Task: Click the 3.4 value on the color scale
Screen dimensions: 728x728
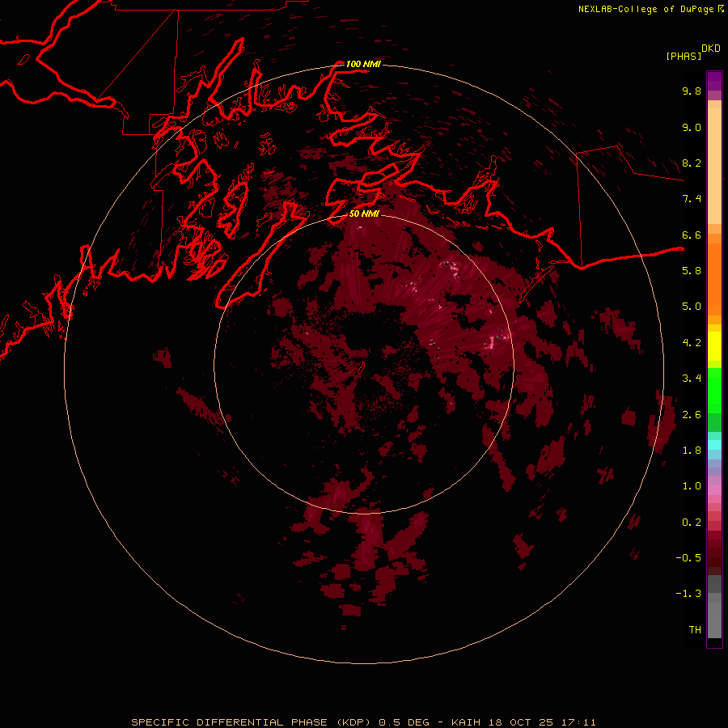Action: pos(692,379)
